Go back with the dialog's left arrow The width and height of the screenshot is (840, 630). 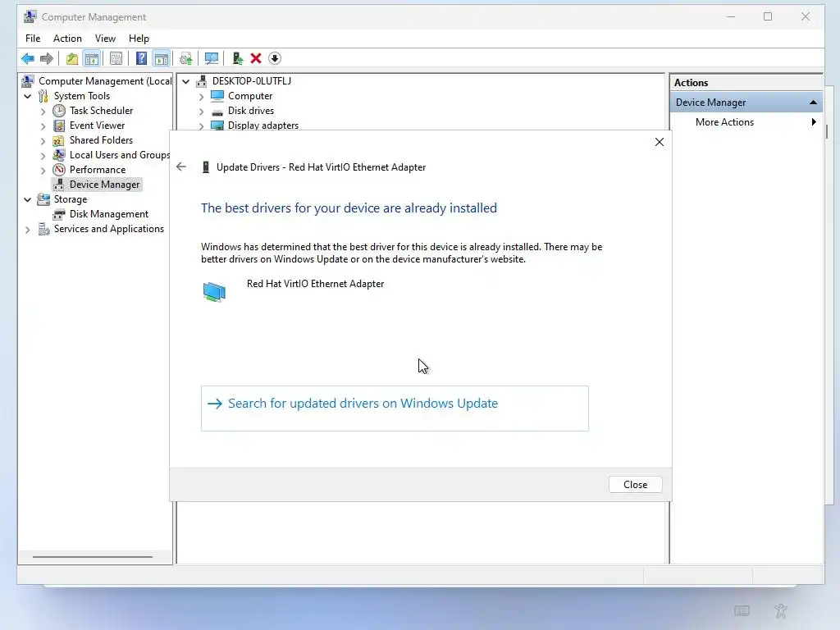[x=181, y=167]
